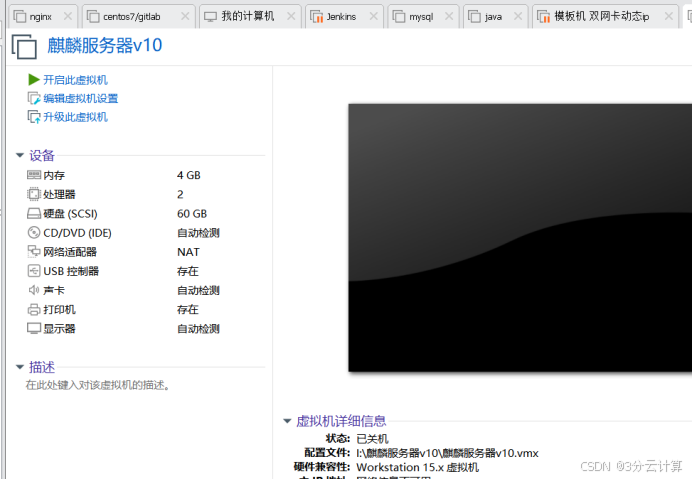Click the large VM icon beside 麒麟服务器v10
The image size is (692, 480).
[x=24, y=47]
